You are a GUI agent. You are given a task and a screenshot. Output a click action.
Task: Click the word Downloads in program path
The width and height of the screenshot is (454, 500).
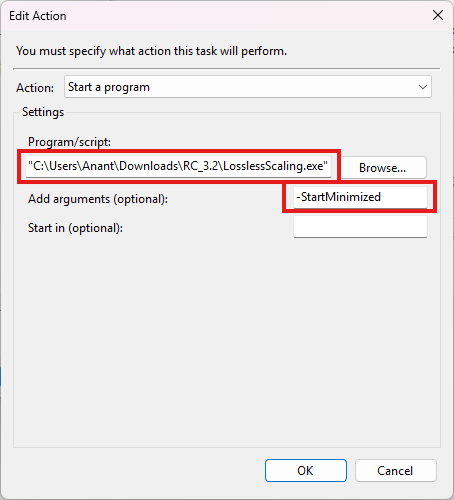pyautogui.click(x=149, y=166)
